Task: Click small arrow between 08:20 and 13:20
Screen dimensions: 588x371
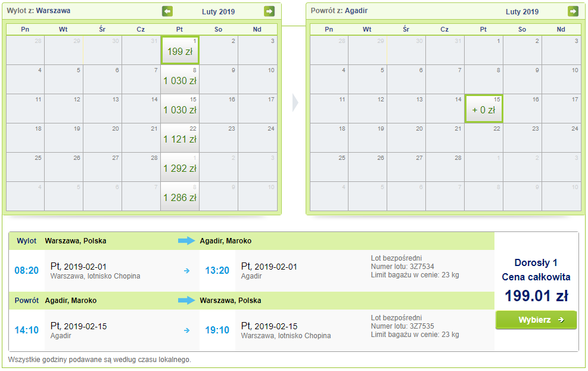Action: tap(187, 271)
